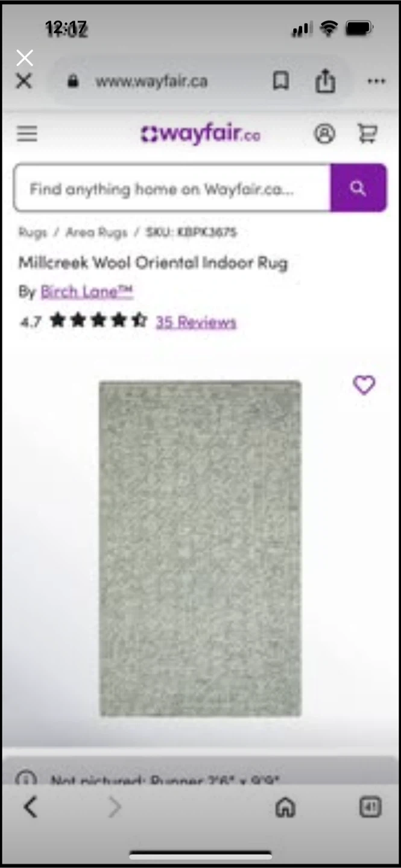Go to Rugs breadcrumb
Screen dimensions: 401x868
coord(33,232)
